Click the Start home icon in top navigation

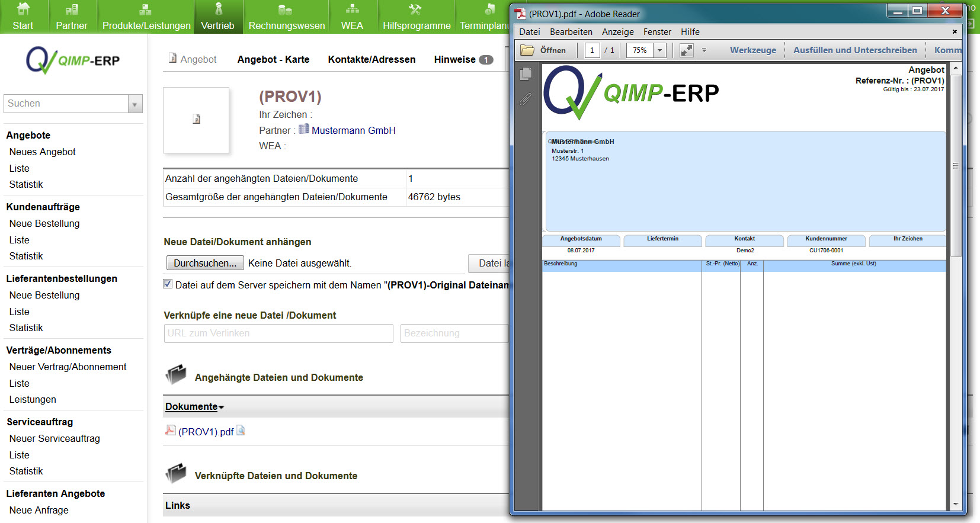click(x=23, y=9)
